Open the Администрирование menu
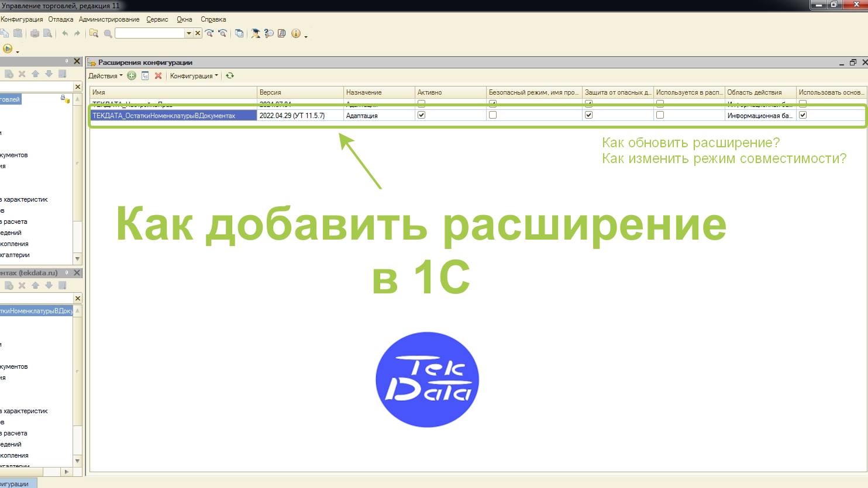The height and width of the screenshot is (488, 868). (109, 19)
